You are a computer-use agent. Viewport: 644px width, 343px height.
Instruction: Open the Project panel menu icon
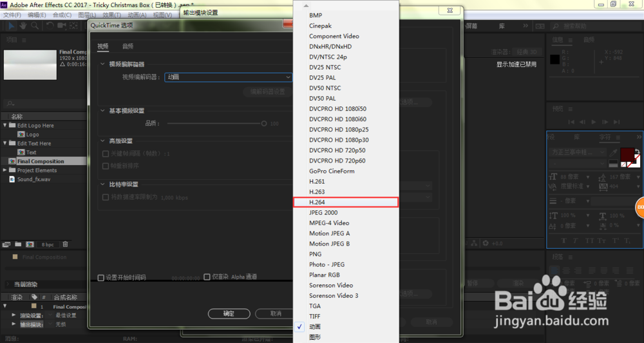pos(24,41)
